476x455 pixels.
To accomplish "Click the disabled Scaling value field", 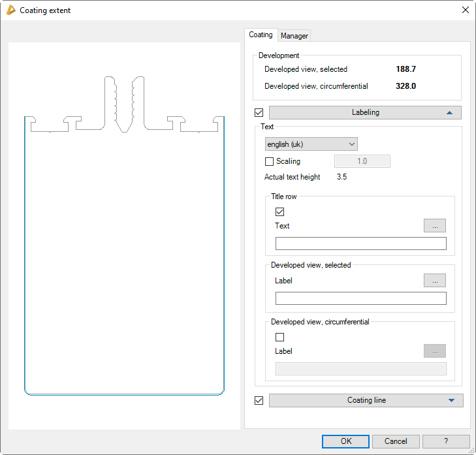I will coord(362,161).
